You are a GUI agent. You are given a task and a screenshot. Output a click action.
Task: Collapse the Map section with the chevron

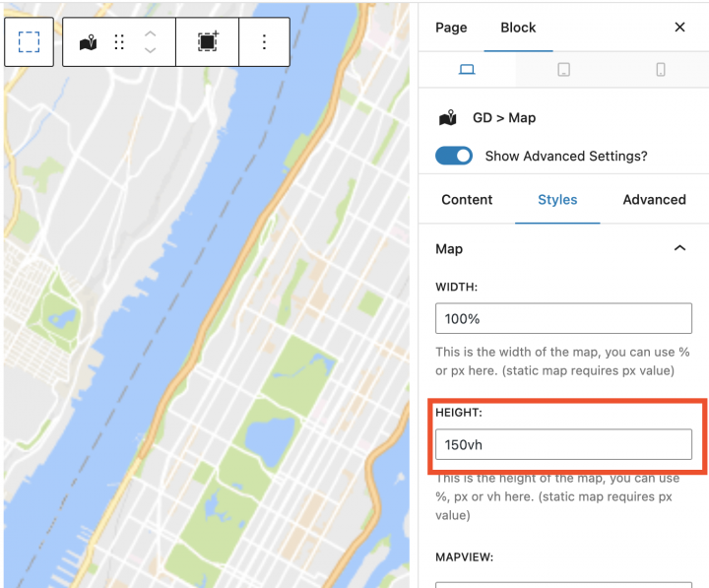[x=679, y=249]
